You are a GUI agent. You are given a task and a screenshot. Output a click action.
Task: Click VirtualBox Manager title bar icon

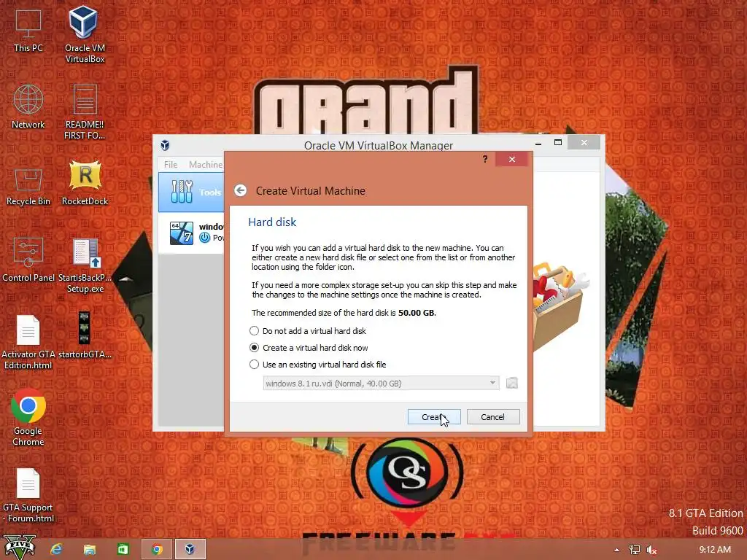[166, 145]
